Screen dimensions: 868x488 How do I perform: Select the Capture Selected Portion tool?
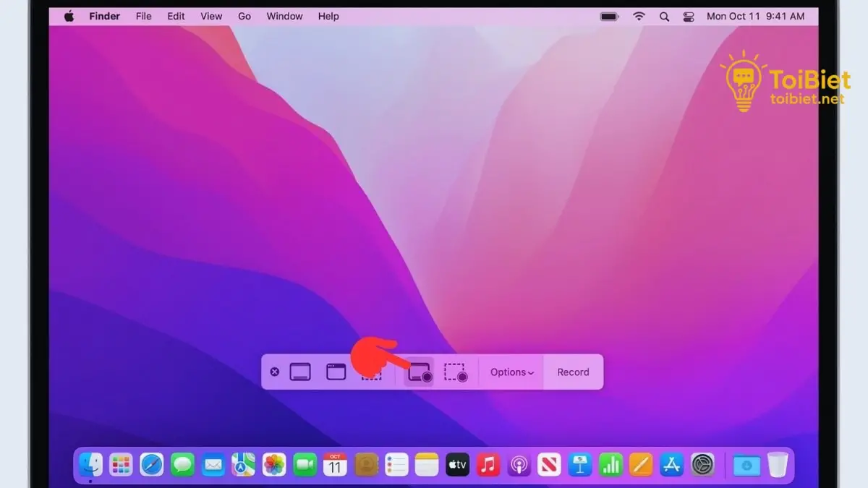(372, 372)
